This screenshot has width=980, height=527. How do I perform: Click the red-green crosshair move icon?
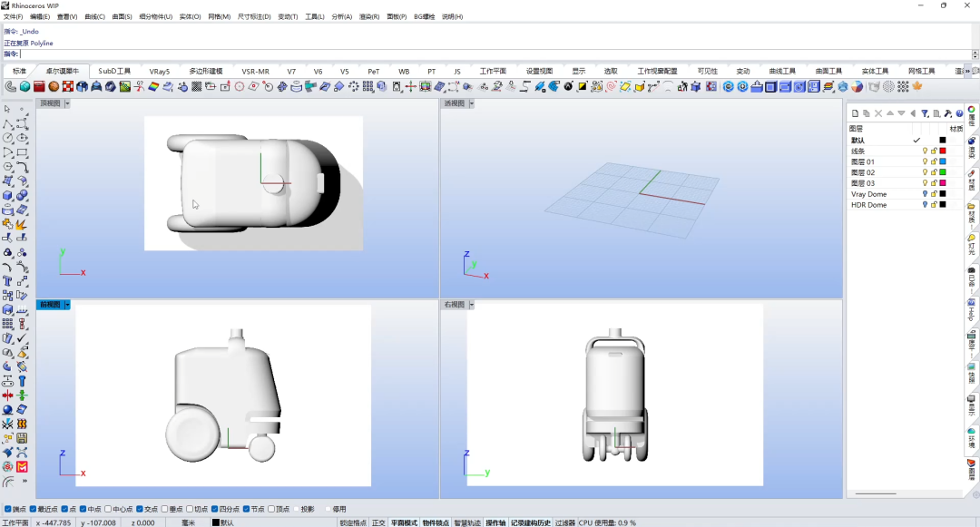pos(411,87)
